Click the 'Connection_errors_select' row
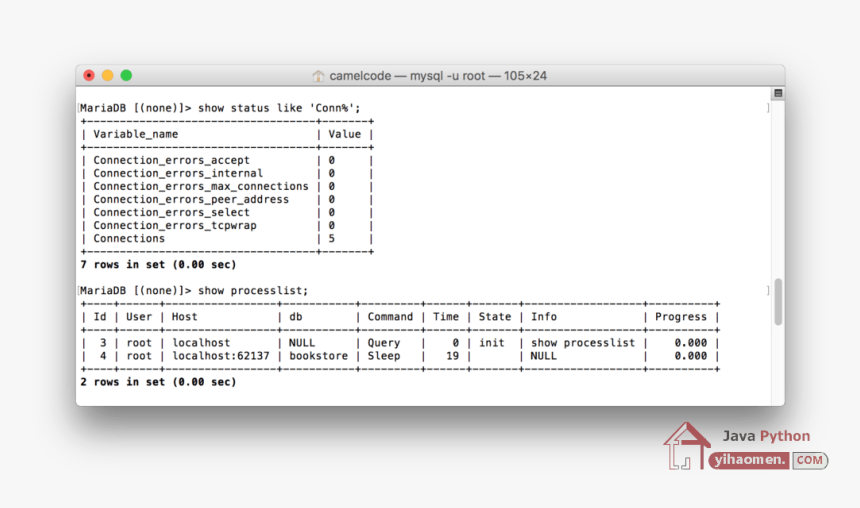The height and width of the screenshot is (508, 860). point(227,212)
